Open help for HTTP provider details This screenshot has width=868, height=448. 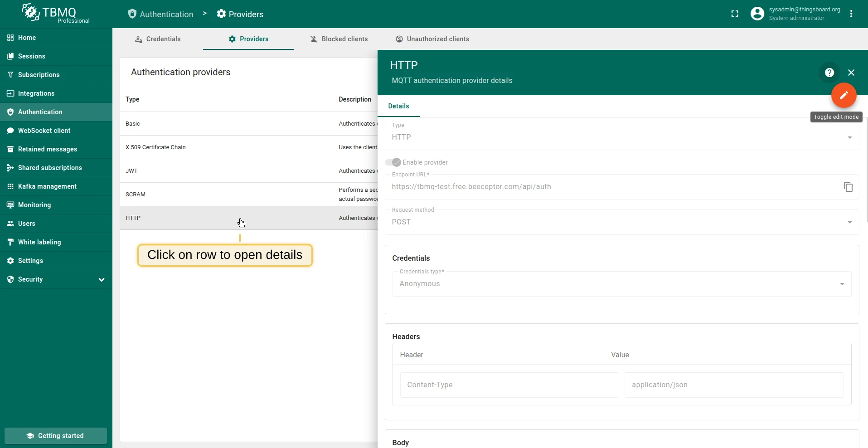point(829,73)
